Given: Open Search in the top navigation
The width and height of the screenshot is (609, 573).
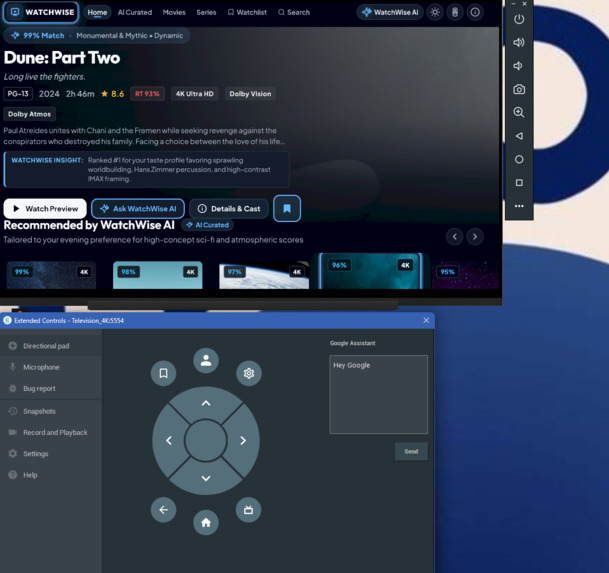Looking at the screenshot, I should [294, 12].
